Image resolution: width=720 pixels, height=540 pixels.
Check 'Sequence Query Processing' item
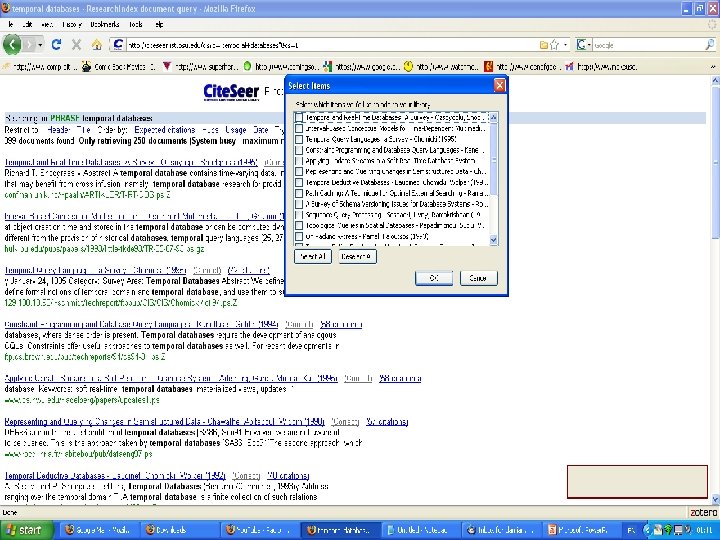point(299,215)
